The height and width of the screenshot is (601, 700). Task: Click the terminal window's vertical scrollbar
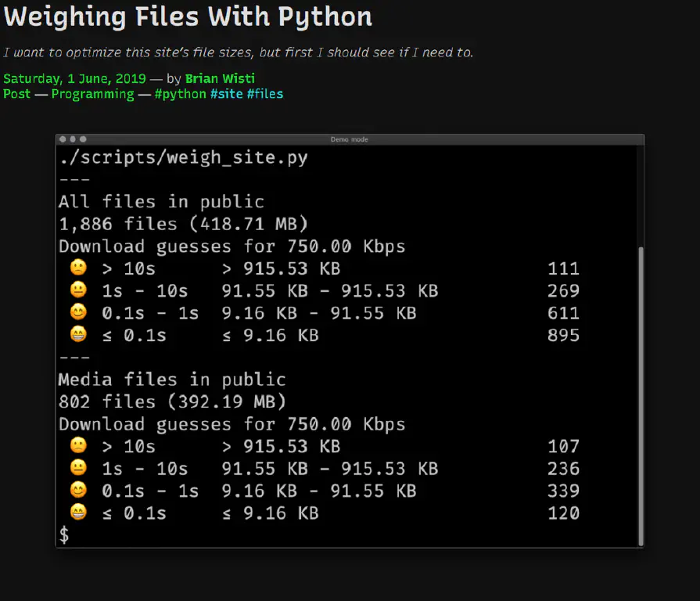(641, 391)
